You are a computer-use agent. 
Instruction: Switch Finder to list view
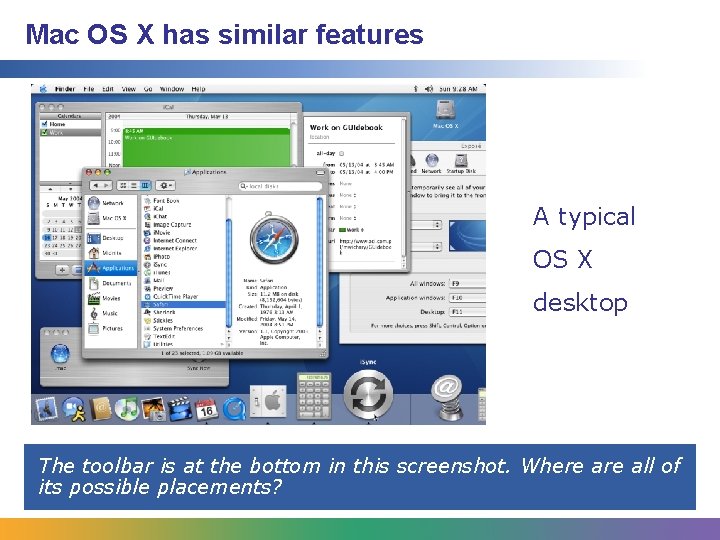(x=134, y=186)
